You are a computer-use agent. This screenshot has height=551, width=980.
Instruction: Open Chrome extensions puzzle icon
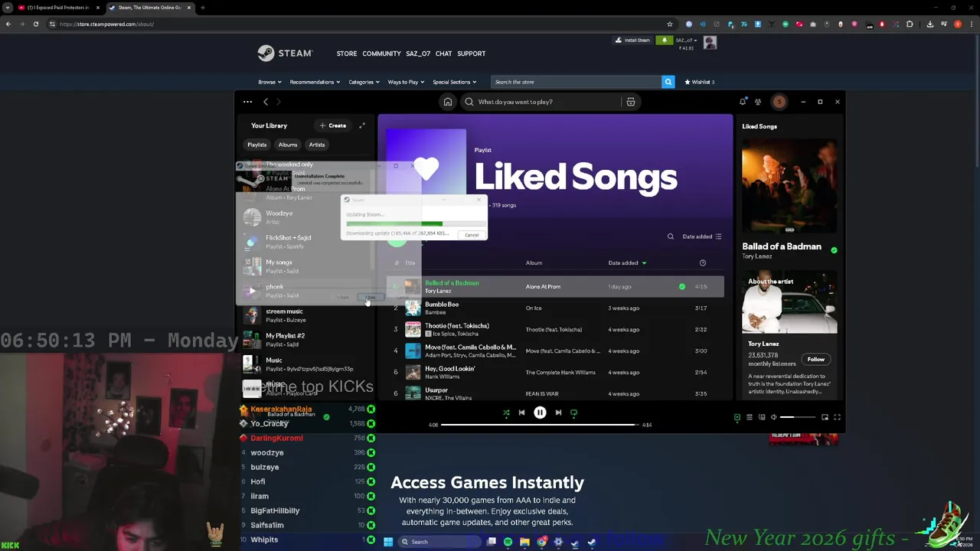[x=910, y=24]
